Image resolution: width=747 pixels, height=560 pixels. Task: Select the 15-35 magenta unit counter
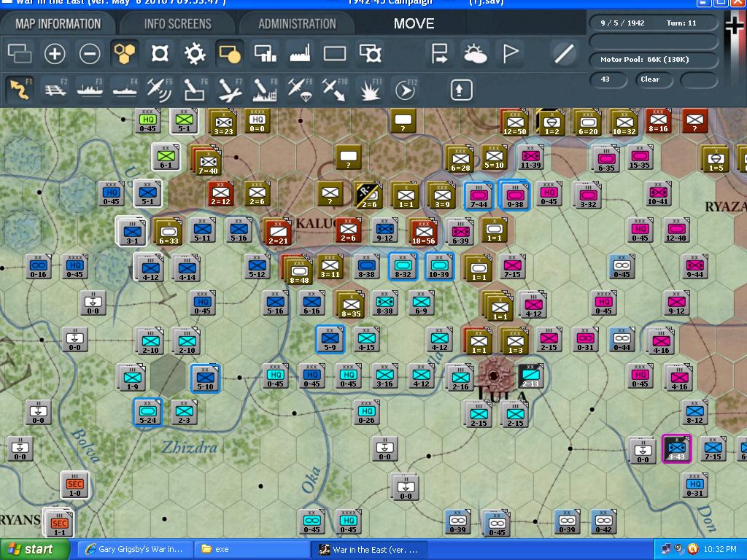(640, 158)
